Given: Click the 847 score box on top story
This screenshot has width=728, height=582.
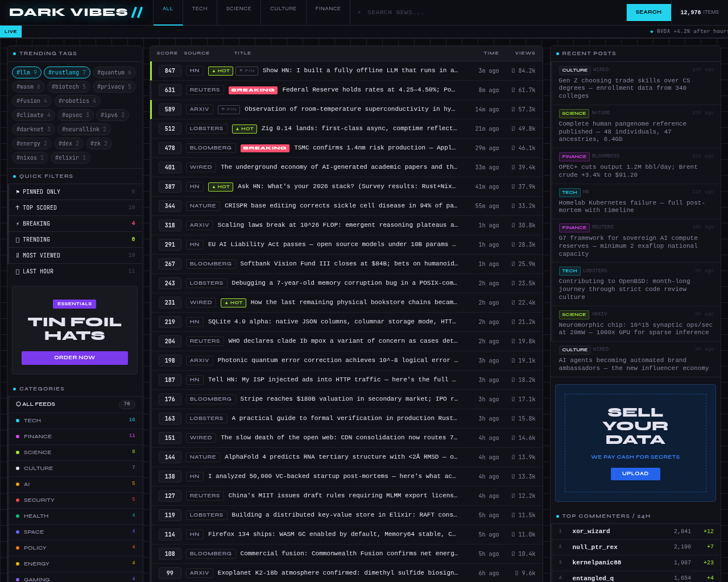Looking at the screenshot, I should point(170,71).
